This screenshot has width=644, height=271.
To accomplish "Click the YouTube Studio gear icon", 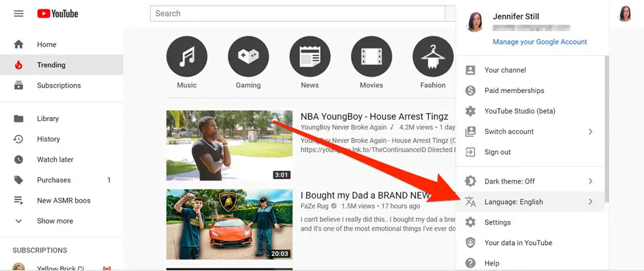I will pos(470,111).
